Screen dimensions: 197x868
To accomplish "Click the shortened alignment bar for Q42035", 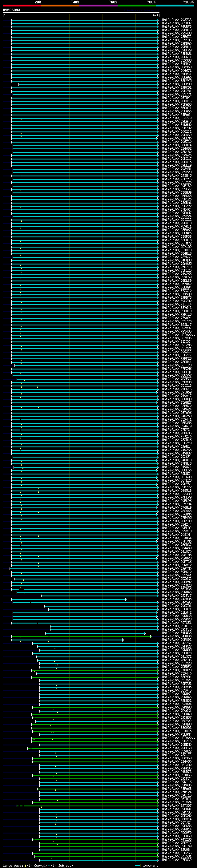I will (69, 599).
